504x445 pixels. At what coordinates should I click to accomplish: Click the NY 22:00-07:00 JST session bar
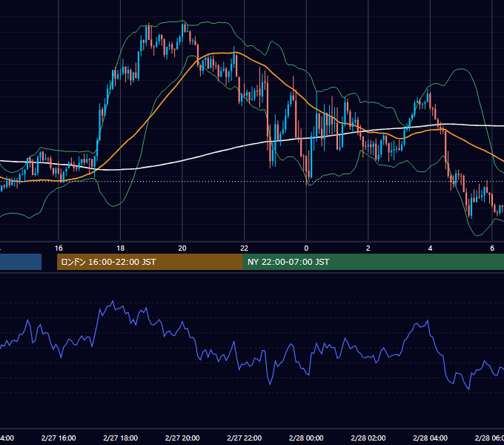(373, 262)
